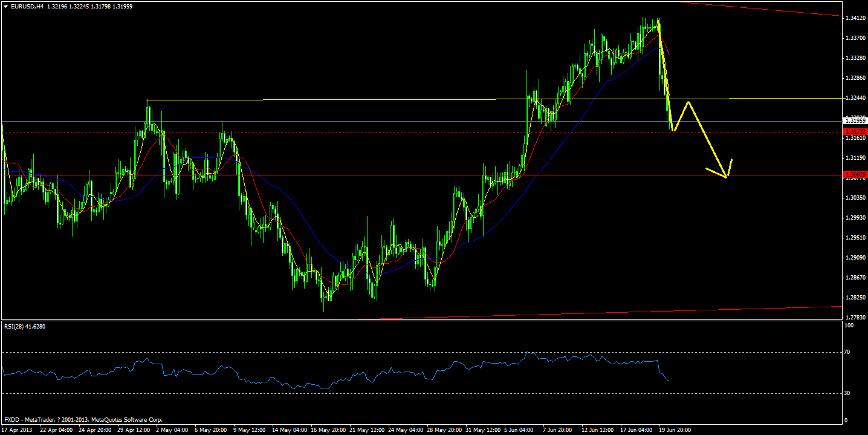The height and width of the screenshot is (435, 868).
Task: Open chart menu triangle beside EURUSD,H4
Action: click(x=5, y=6)
